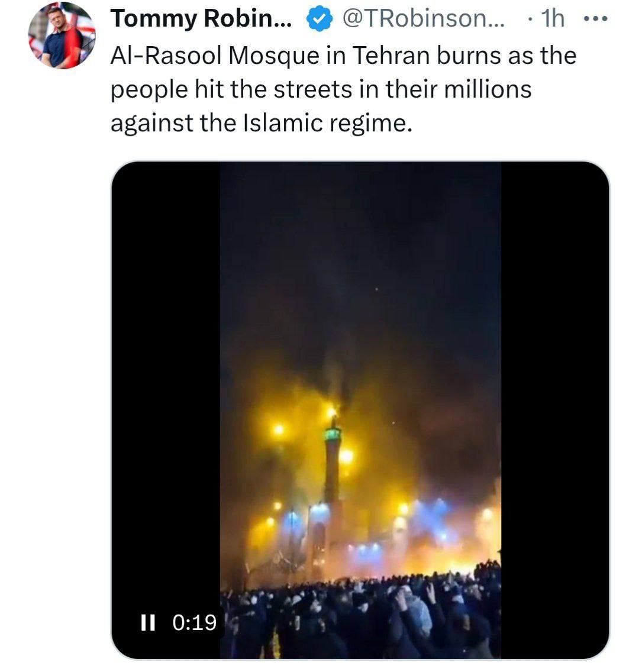Viewport: 639px width, 672px height.
Task: Click the blue verified checkmark badge
Action: [319, 19]
